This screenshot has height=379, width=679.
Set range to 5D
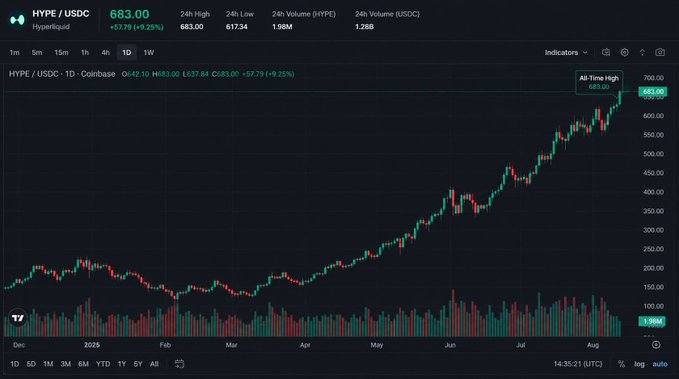coord(31,364)
